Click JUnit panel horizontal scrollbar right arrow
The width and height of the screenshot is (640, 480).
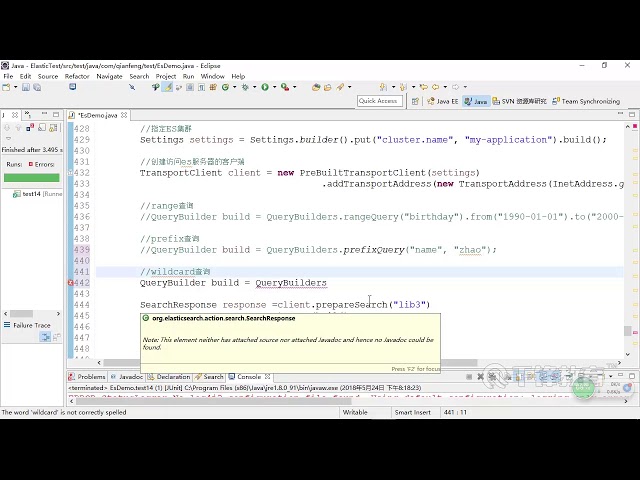click(58, 313)
